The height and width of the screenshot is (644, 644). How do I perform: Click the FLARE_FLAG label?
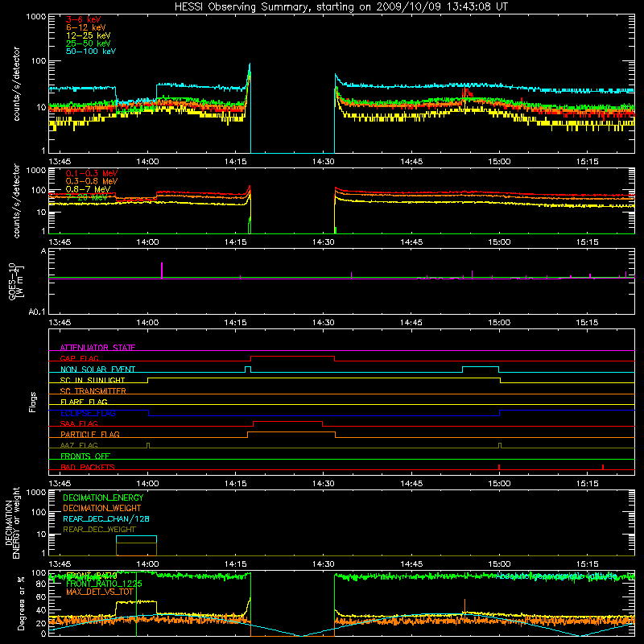(84, 402)
